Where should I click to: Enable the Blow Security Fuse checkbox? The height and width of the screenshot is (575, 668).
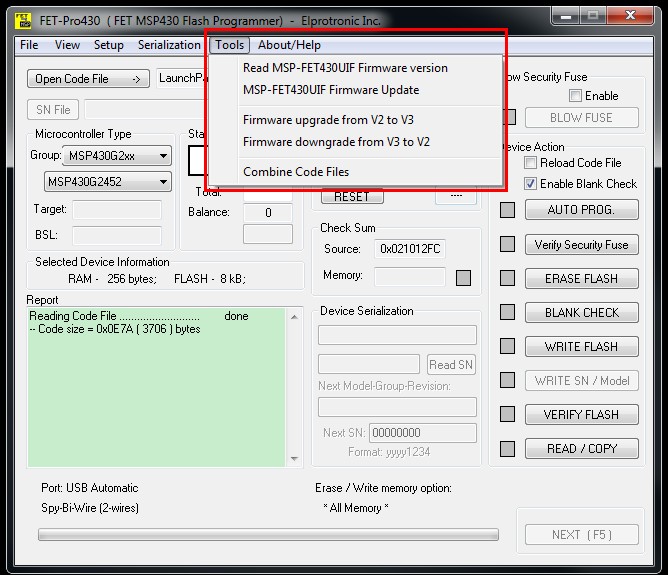[575, 96]
